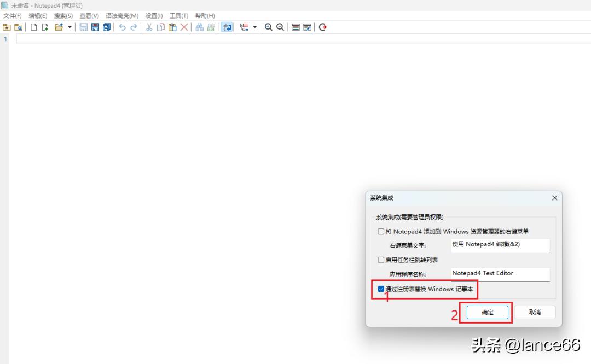Open the 文件(F) menu
The width and height of the screenshot is (591, 364).
[13, 16]
